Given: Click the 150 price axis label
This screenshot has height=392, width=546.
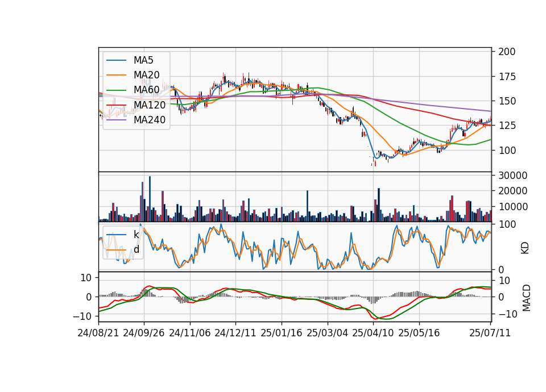Looking at the screenshot, I should (507, 101).
